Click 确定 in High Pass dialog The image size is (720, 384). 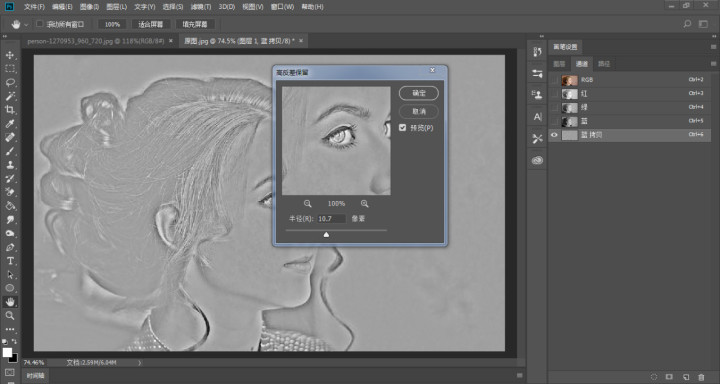click(419, 93)
